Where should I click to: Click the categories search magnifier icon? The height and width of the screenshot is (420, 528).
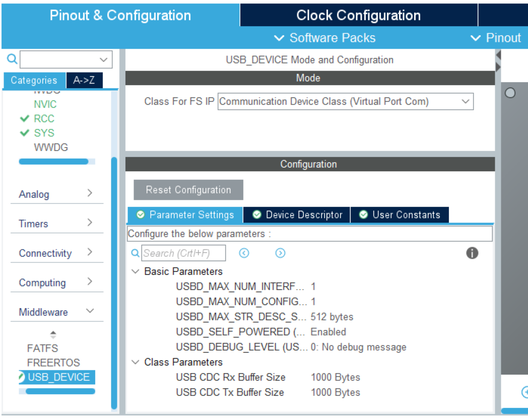coord(12,59)
